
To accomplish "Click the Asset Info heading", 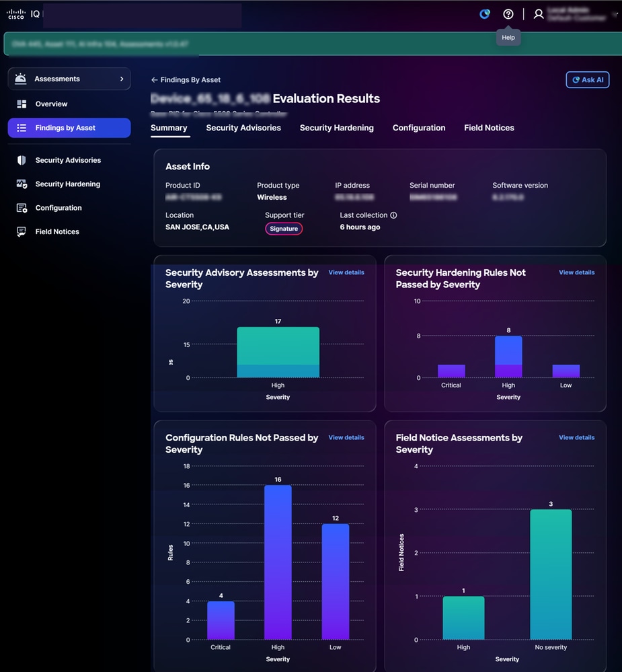I will (x=188, y=166).
